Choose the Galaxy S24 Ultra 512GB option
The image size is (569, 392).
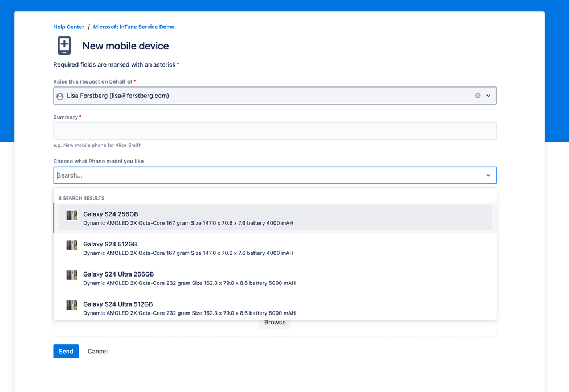click(275, 308)
